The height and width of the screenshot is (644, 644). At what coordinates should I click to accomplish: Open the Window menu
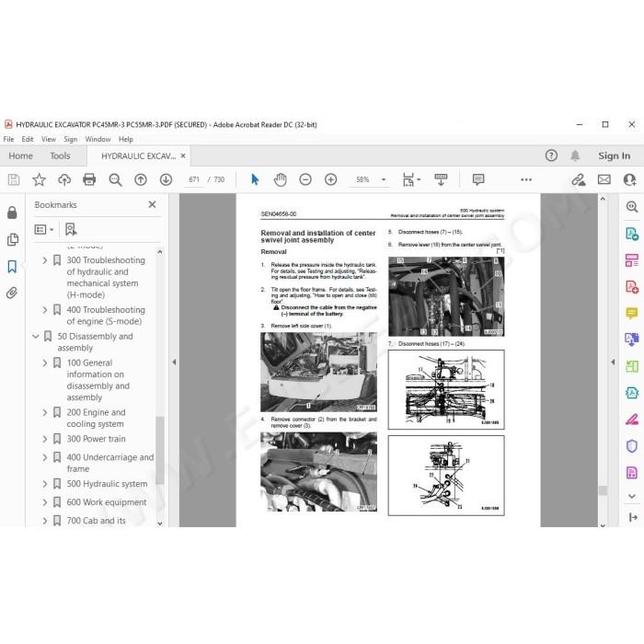[98, 139]
